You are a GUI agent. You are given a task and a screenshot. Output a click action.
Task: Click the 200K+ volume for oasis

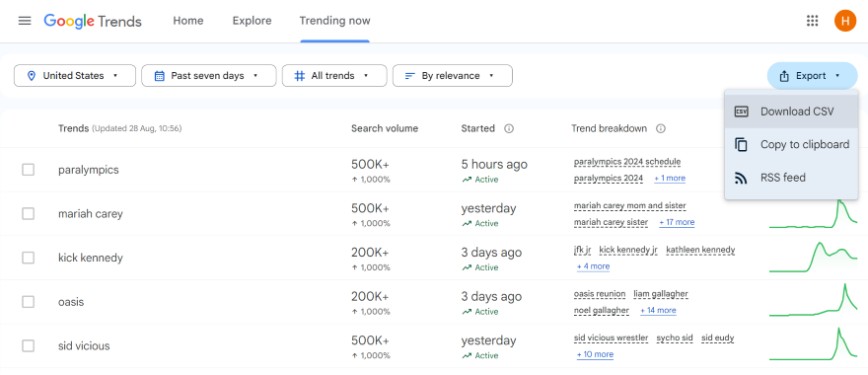370,296
